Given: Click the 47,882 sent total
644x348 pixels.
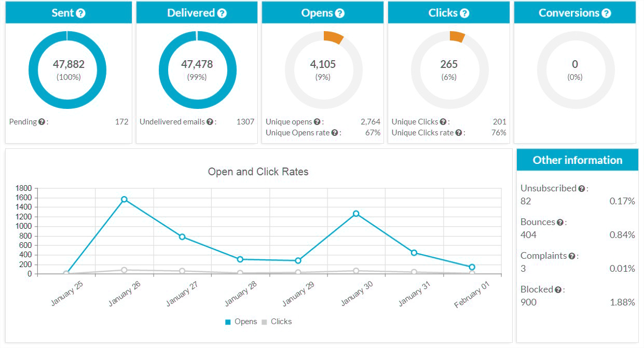Looking at the screenshot, I should [x=68, y=64].
